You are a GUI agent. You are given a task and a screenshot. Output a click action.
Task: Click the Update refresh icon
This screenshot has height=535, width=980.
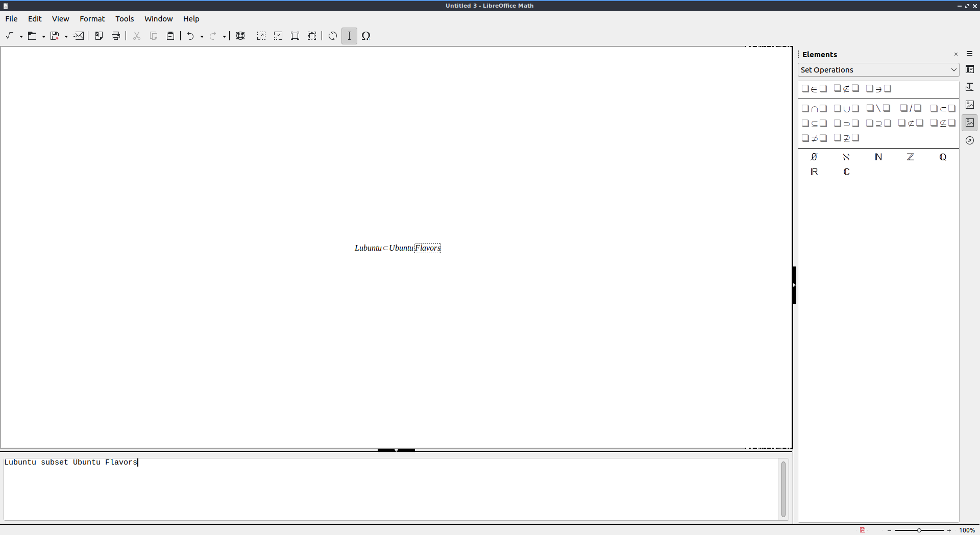[x=333, y=36]
